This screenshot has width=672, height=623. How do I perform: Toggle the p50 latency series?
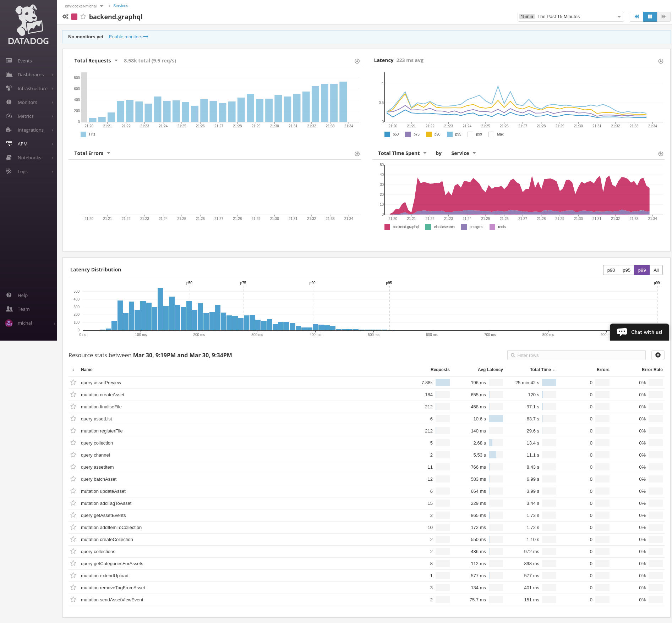click(387, 134)
